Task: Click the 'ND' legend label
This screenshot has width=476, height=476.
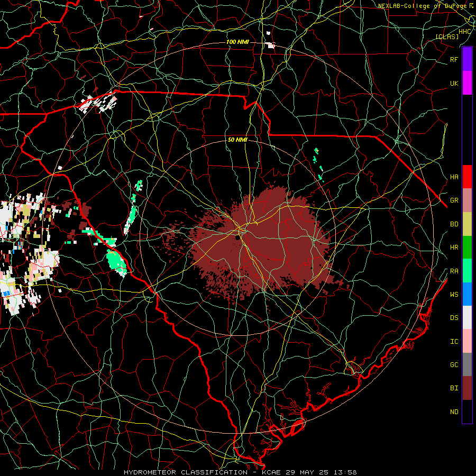Action: (x=454, y=412)
